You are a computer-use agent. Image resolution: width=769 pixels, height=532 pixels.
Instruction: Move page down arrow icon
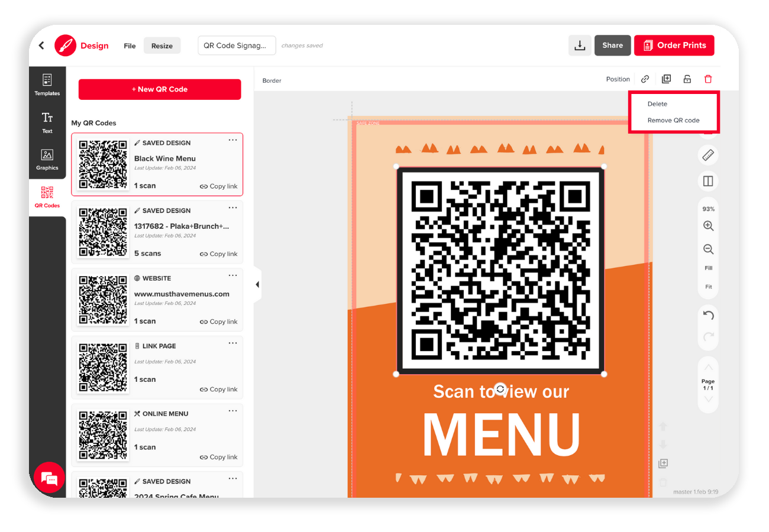tap(663, 444)
